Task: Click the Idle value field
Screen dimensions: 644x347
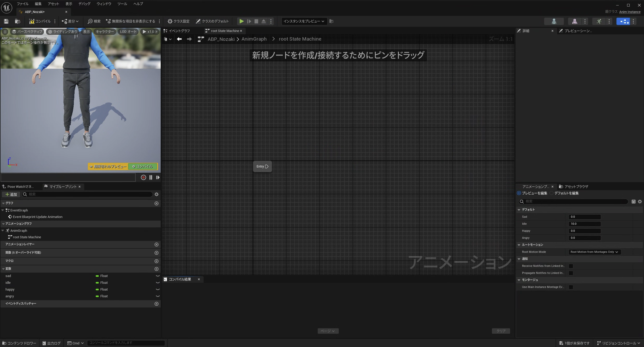Action: (584, 224)
